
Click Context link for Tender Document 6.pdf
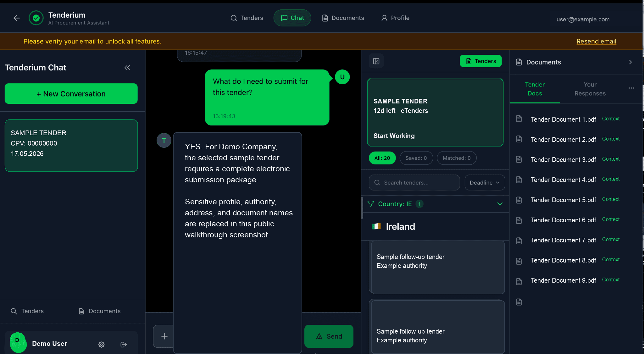(x=611, y=219)
